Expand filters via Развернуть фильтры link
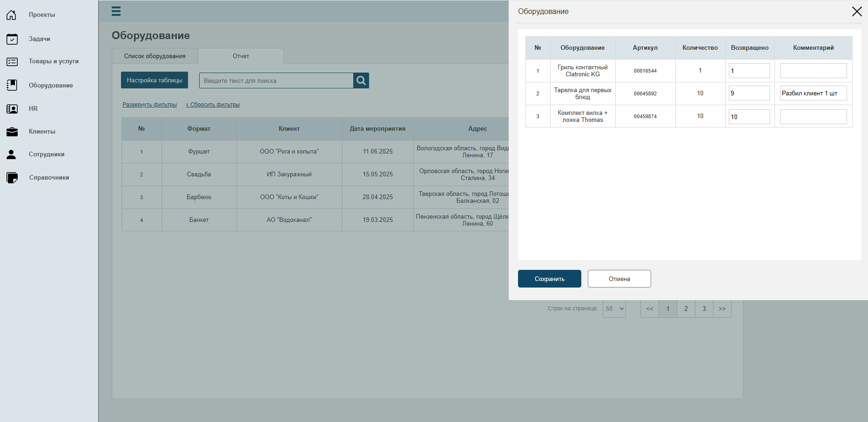This screenshot has width=868, height=422. [x=149, y=105]
